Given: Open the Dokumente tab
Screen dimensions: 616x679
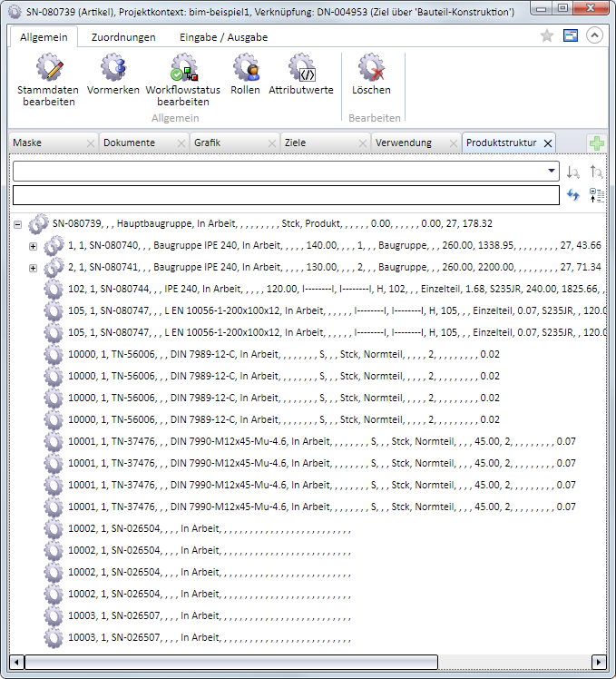Looking at the screenshot, I should click(129, 143).
